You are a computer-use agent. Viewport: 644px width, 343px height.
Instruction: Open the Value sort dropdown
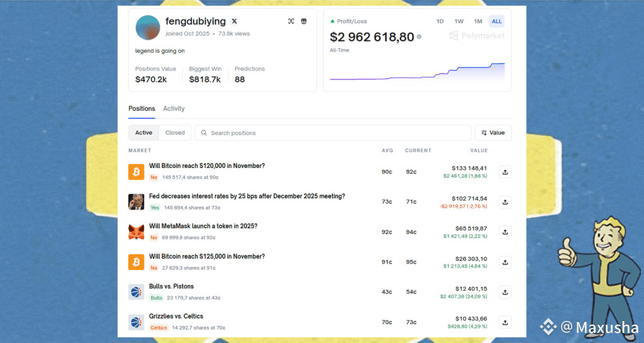click(493, 133)
